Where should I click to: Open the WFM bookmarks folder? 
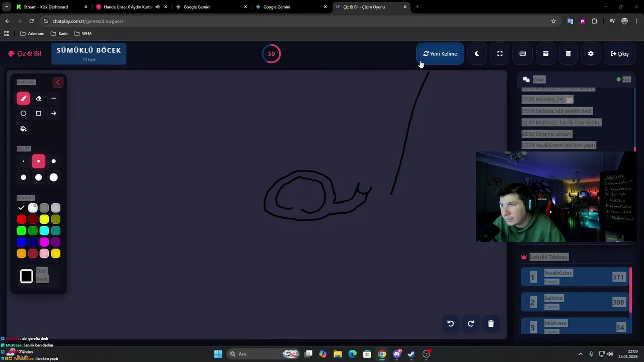pyautogui.click(x=83, y=34)
